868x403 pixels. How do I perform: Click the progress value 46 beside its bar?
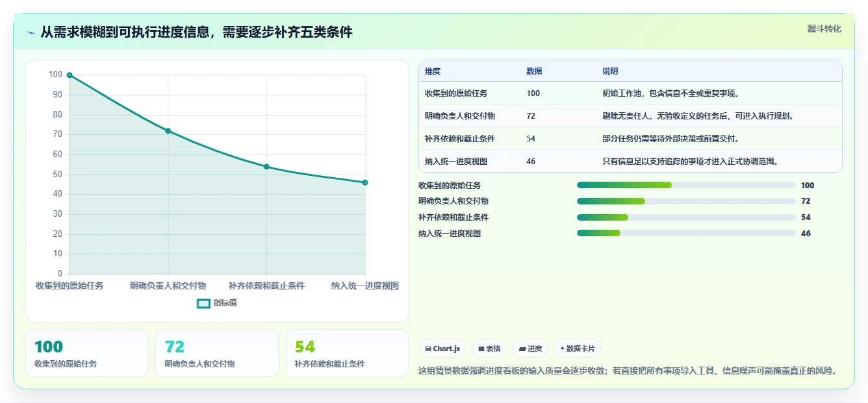coord(806,234)
